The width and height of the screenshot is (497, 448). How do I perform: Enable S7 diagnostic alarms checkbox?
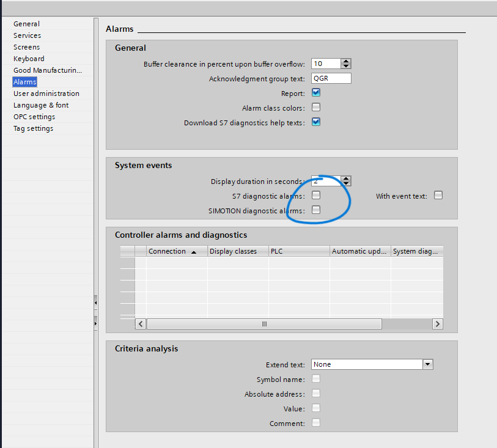[x=316, y=196]
